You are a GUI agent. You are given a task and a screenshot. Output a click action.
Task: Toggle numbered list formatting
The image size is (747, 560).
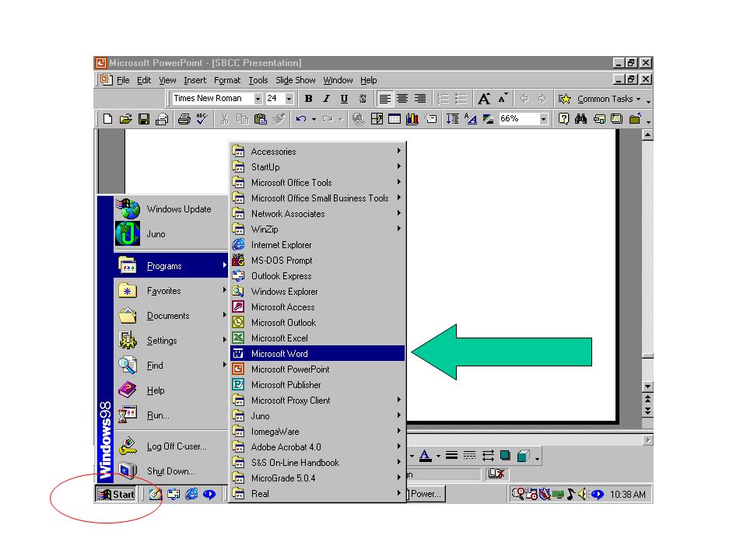click(443, 99)
